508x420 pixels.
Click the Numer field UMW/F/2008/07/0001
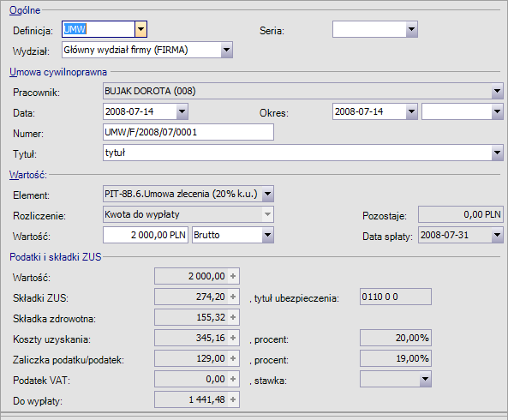[188, 132]
